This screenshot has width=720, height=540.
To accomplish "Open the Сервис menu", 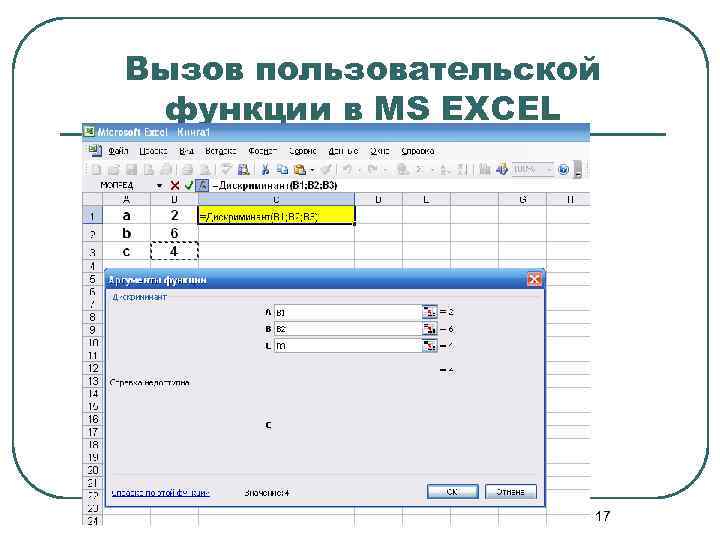I will click(303, 151).
